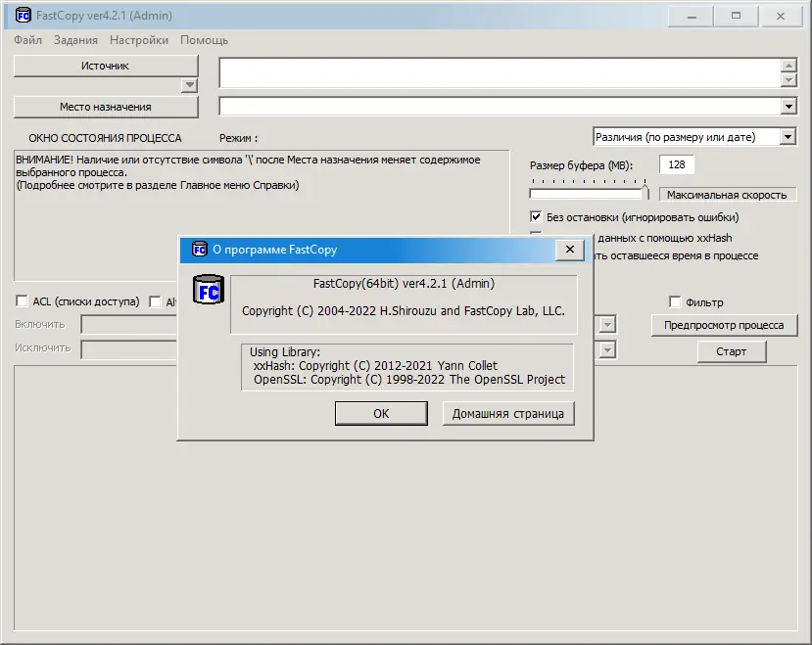Click the ВНИМАНИЕ! status message text

pyautogui.click(x=248, y=172)
